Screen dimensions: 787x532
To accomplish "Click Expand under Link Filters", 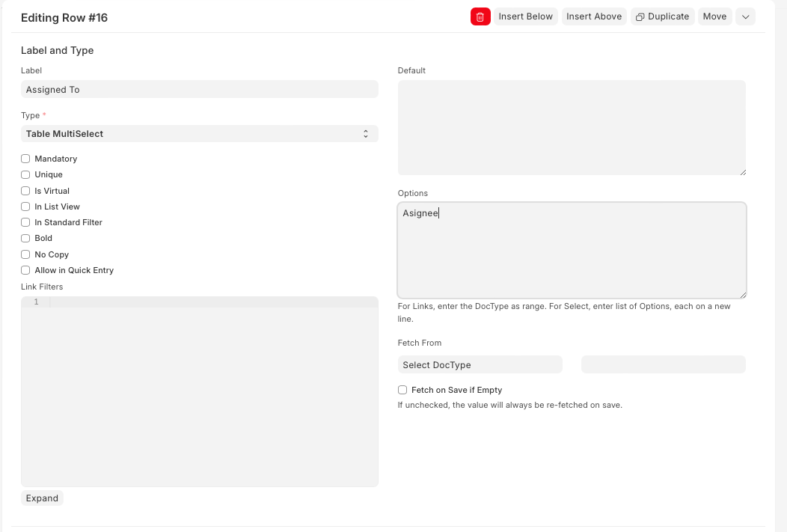I will (x=42, y=498).
